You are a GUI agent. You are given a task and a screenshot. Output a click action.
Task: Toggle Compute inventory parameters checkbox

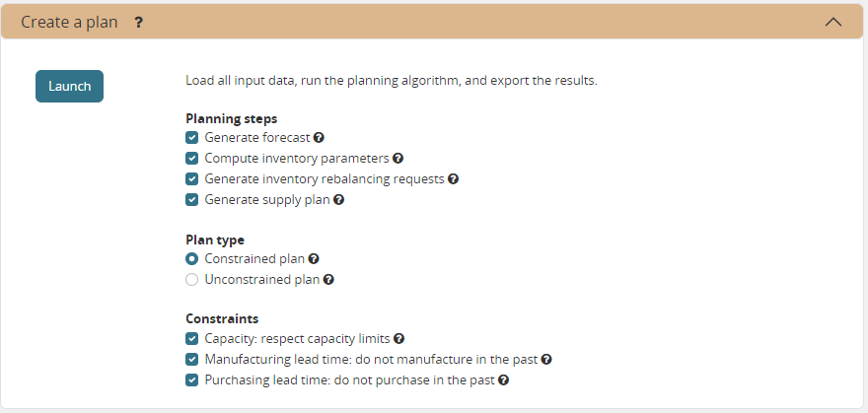[192, 158]
